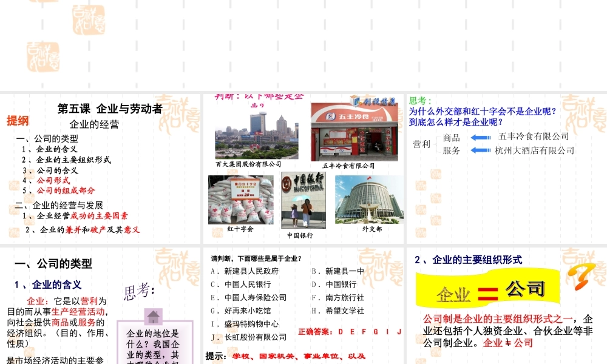Click the home action button above the purple box
607x364 pixels.
(x=154, y=317)
